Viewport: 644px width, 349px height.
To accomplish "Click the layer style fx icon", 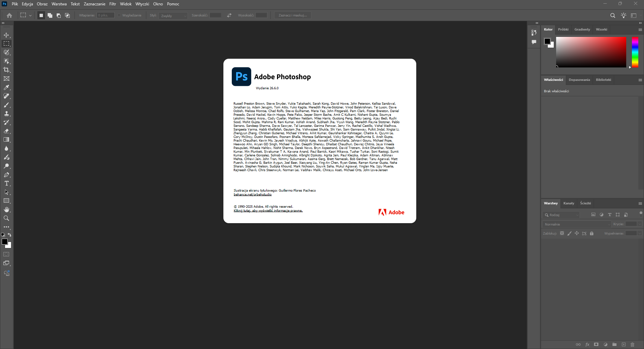I will tap(587, 345).
